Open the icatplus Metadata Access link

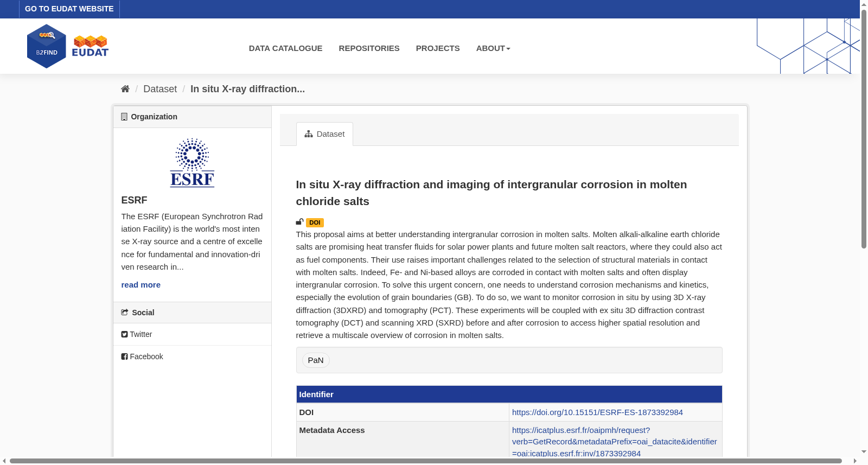pyautogui.click(x=614, y=442)
